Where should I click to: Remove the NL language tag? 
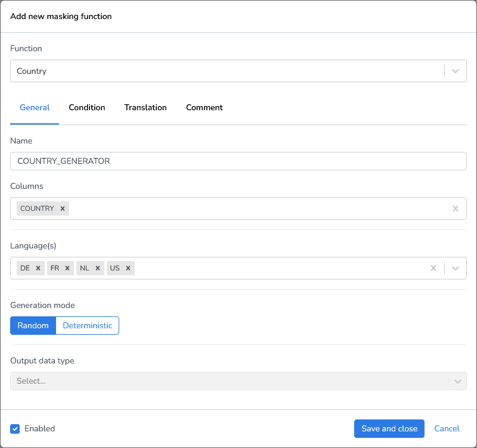tap(98, 268)
